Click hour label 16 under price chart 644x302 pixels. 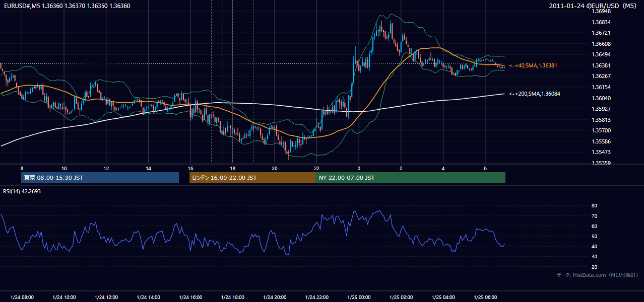[190, 168]
